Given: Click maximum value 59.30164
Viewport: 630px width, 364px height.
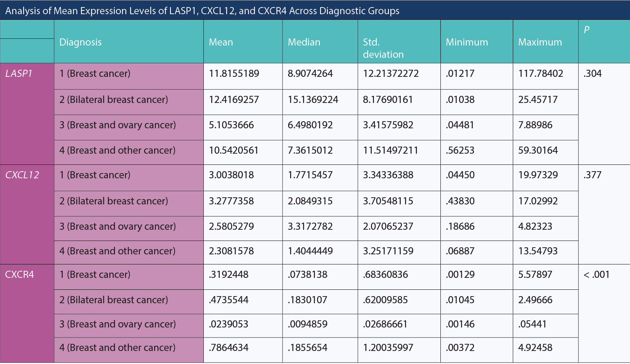Looking at the screenshot, I should tap(538, 150).
